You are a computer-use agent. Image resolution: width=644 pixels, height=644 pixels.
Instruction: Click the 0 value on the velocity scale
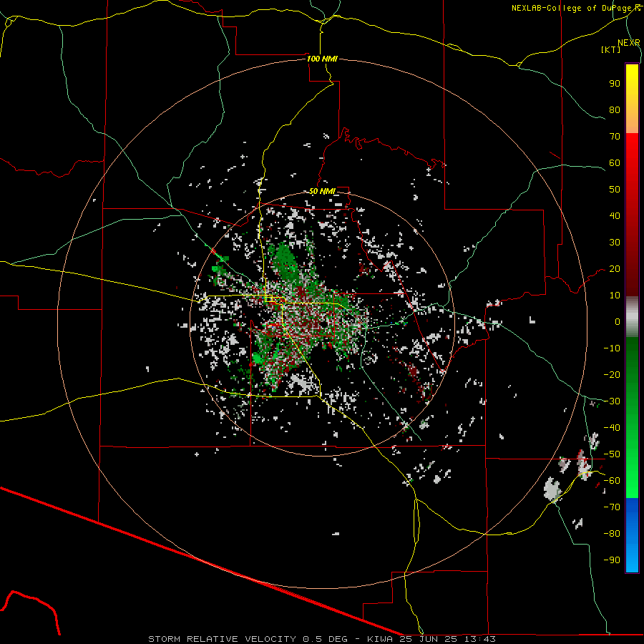click(x=618, y=321)
